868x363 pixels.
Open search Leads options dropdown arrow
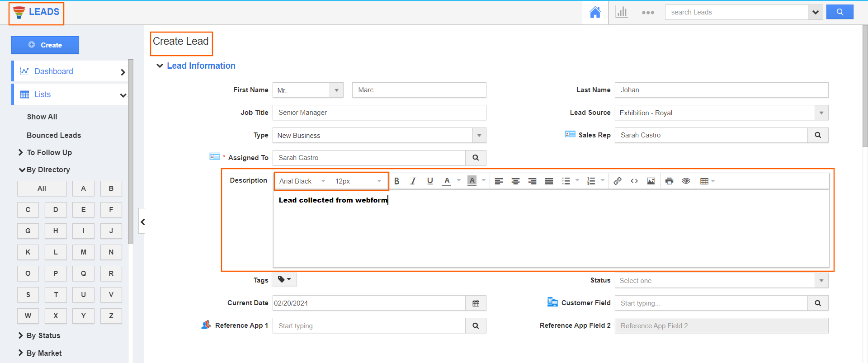pyautogui.click(x=815, y=12)
